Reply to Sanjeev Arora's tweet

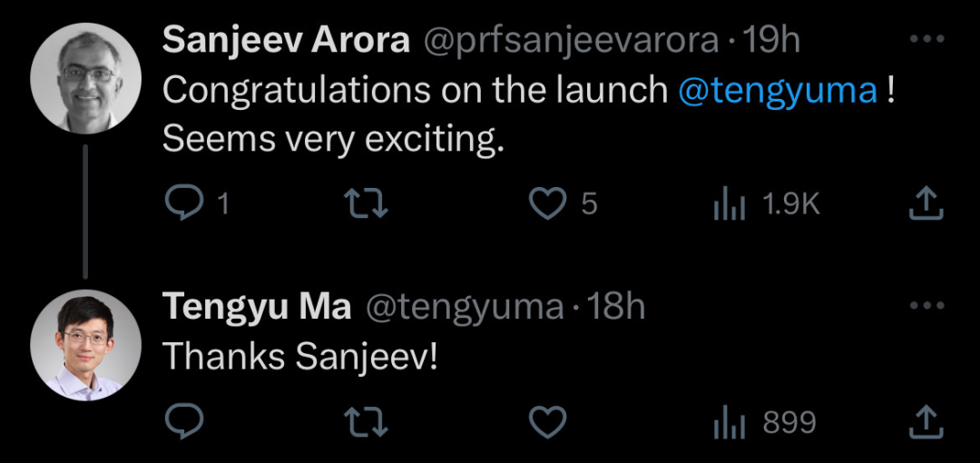(x=184, y=203)
